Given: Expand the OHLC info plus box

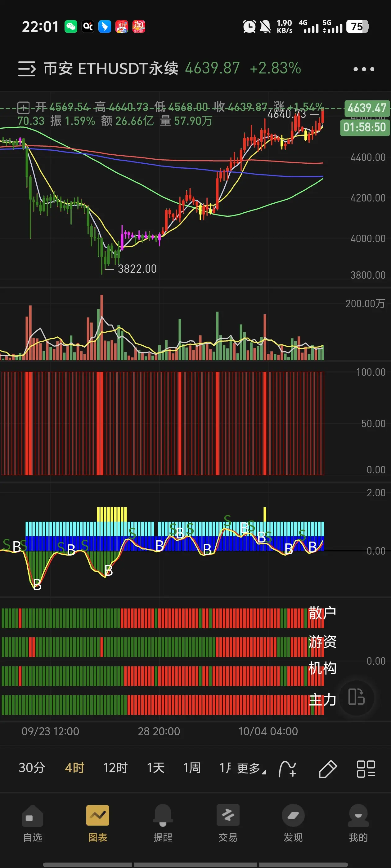Looking at the screenshot, I should 23,108.
